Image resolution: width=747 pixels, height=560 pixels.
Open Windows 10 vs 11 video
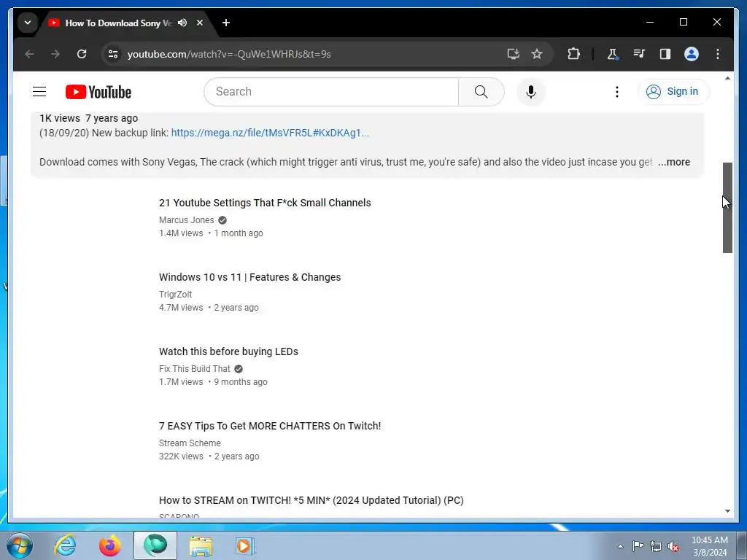point(249,277)
